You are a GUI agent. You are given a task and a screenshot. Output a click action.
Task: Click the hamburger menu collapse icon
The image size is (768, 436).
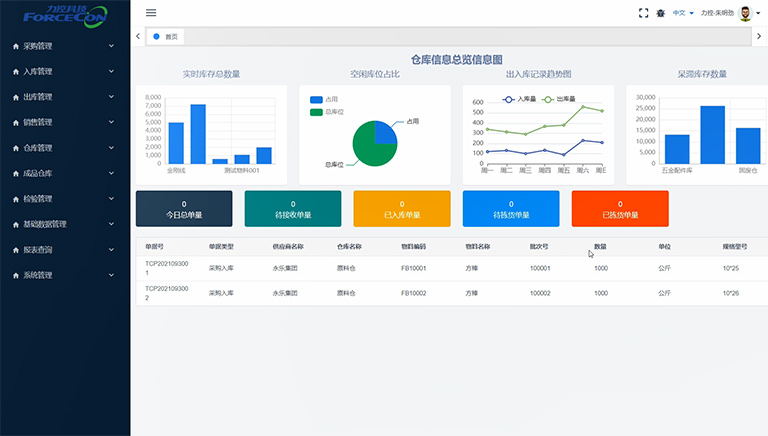pos(151,13)
